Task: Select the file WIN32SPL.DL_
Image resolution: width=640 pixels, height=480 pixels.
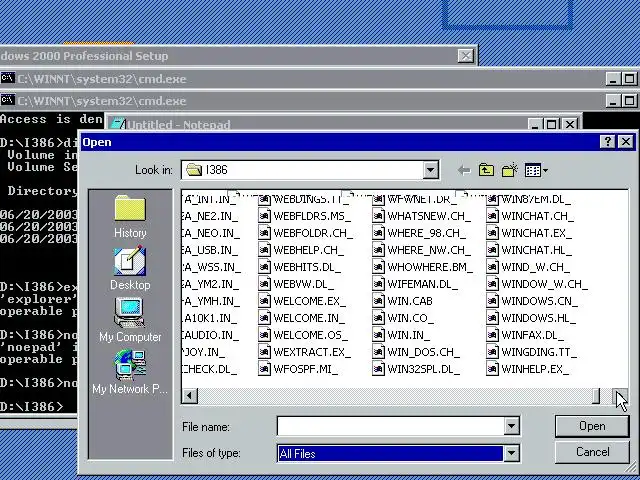Action: pos(416,369)
